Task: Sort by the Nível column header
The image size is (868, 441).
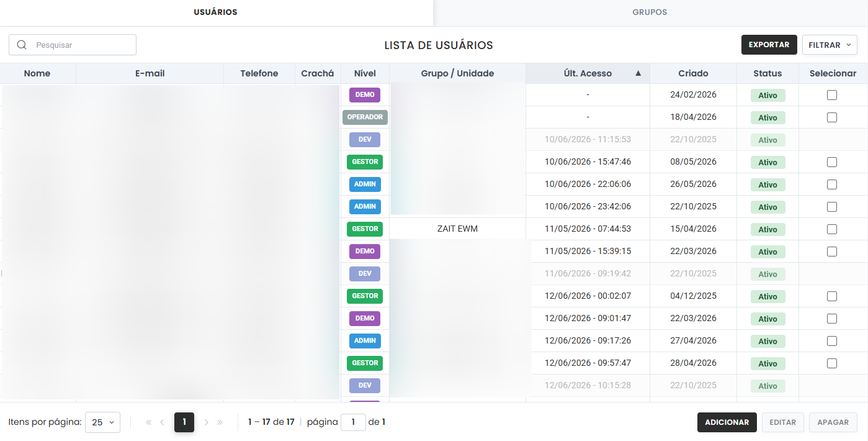Action: [365, 73]
